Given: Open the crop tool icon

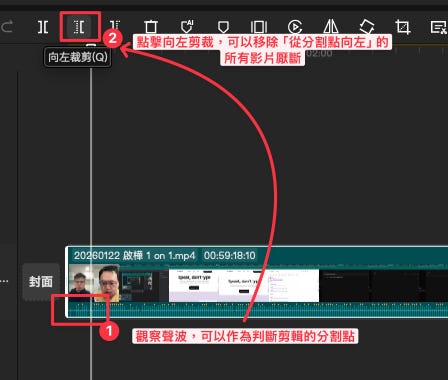Looking at the screenshot, I should click(x=403, y=27).
